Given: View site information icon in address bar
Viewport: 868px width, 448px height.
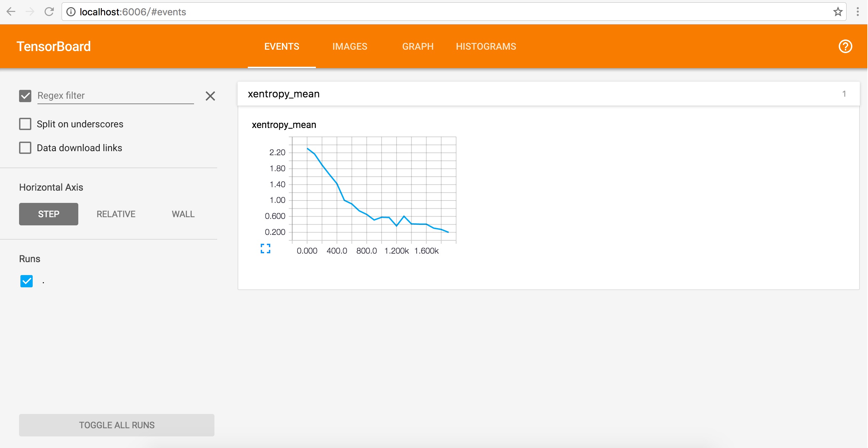Looking at the screenshot, I should click(71, 12).
